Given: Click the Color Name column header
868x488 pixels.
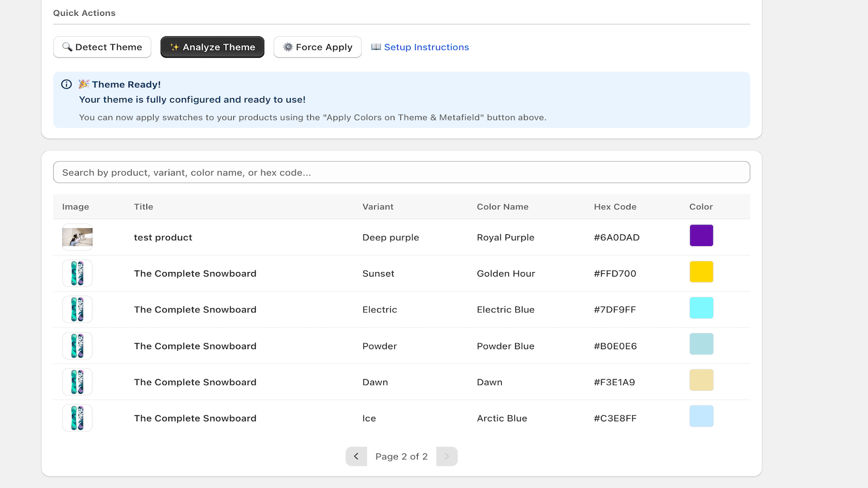Looking at the screenshot, I should tap(502, 207).
